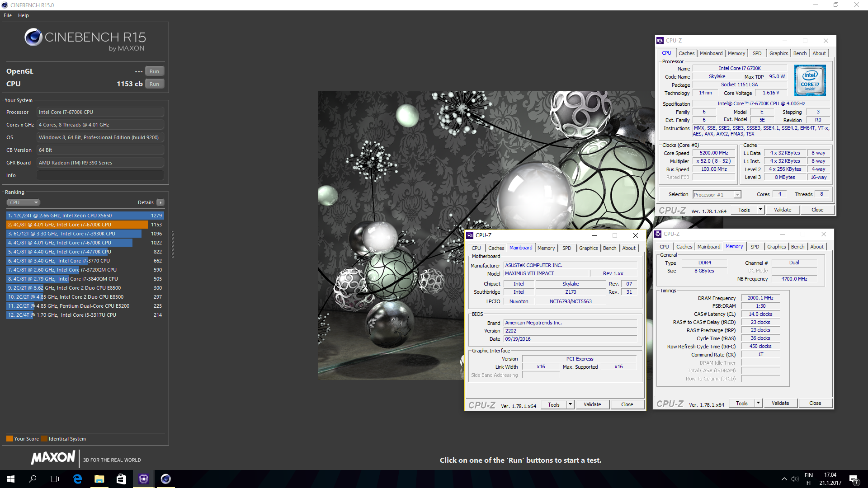Click the volume speaker tray icon
The image size is (868, 488).
point(794,479)
